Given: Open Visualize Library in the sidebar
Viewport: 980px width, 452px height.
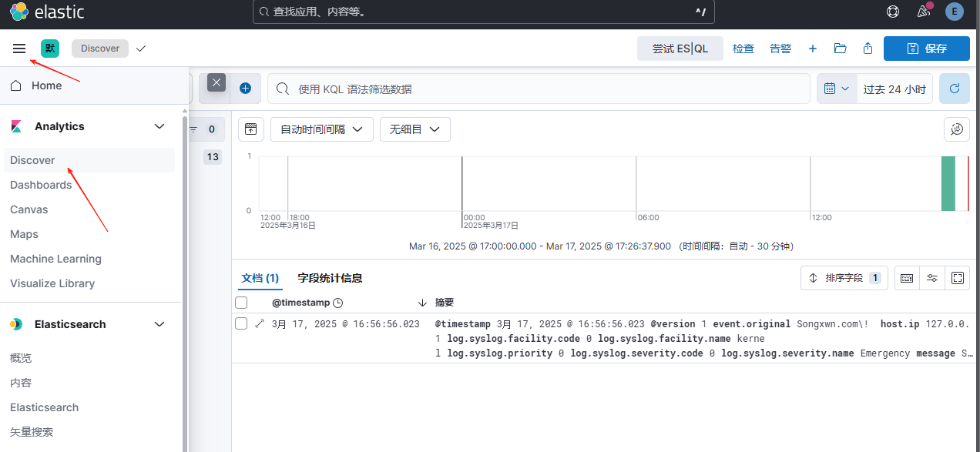Looking at the screenshot, I should [52, 283].
